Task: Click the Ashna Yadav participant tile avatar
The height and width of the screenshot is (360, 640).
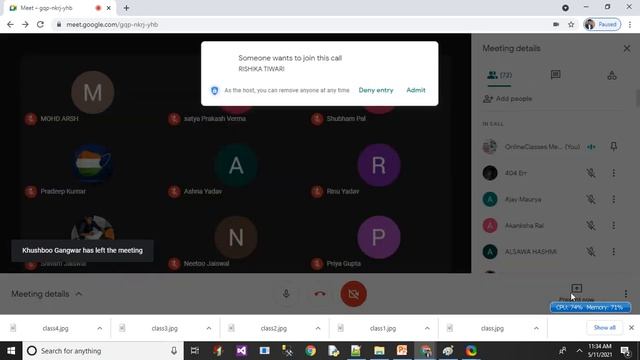Action: click(x=236, y=165)
